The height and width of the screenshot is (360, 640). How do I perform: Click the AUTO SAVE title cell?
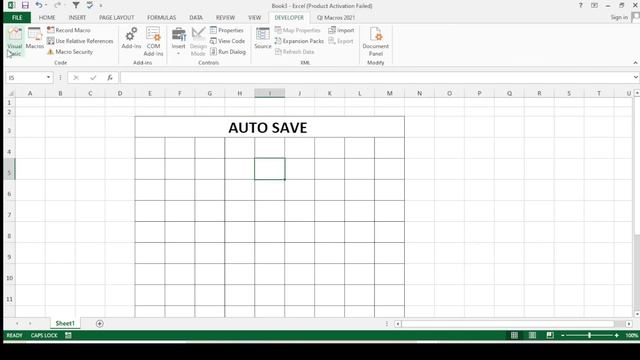point(269,127)
